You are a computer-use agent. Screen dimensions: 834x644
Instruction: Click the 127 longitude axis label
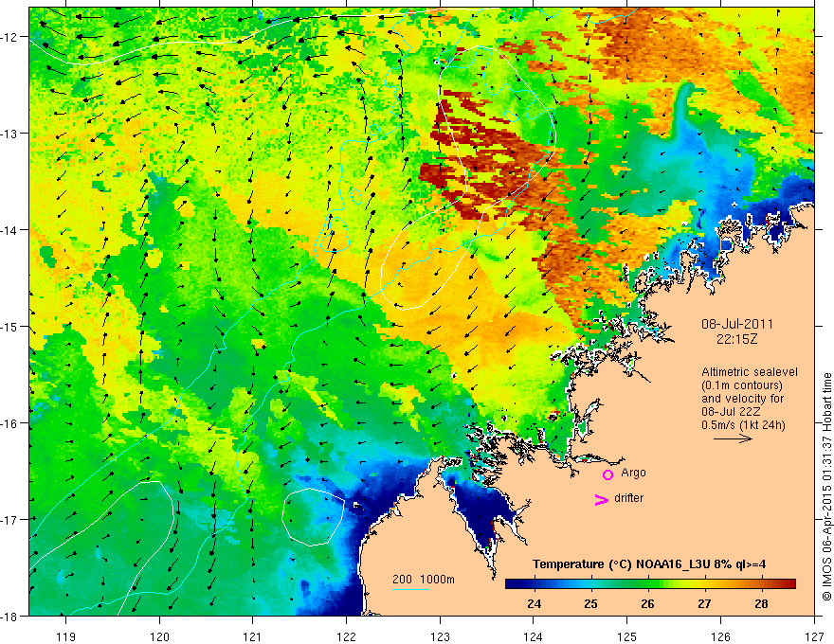pyautogui.click(x=814, y=636)
